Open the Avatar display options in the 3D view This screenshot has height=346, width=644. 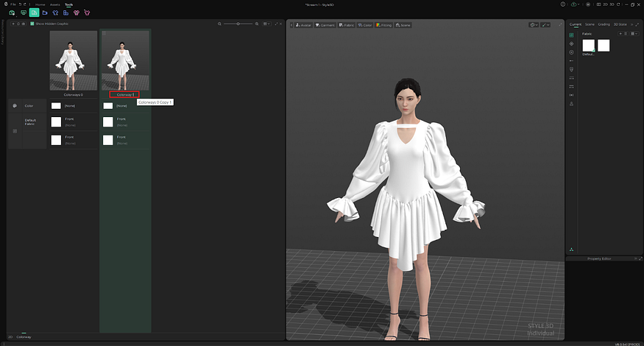303,25
